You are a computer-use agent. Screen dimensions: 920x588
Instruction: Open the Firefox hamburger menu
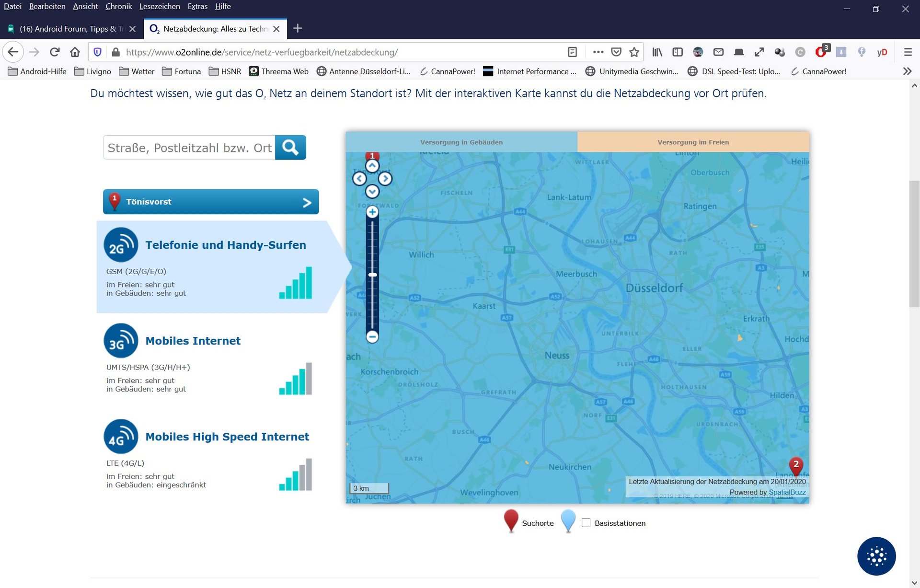coord(908,52)
